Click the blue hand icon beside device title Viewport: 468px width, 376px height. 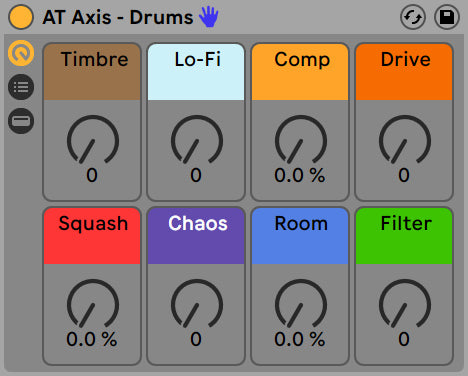click(209, 16)
